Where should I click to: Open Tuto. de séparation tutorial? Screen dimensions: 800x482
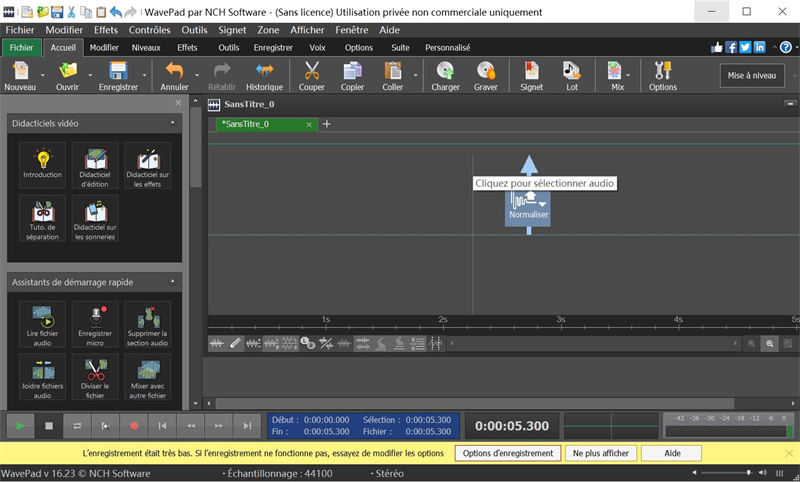42,218
